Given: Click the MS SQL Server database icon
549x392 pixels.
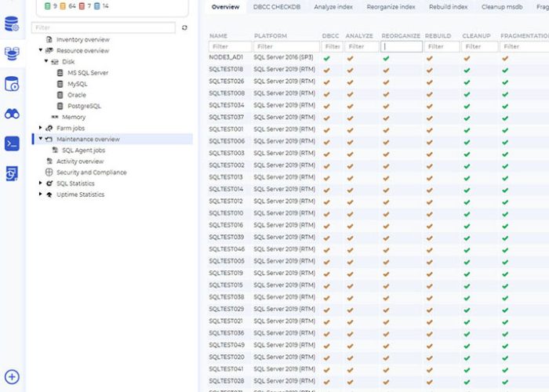Looking at the screenshot, I should click(x=60, y=73).
